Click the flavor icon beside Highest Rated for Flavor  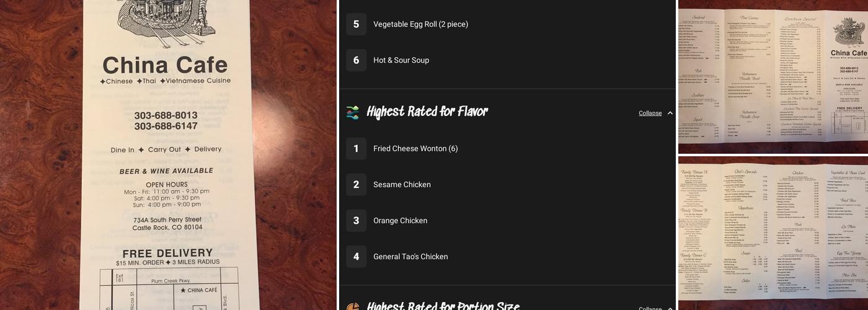(x=353, y=112)
